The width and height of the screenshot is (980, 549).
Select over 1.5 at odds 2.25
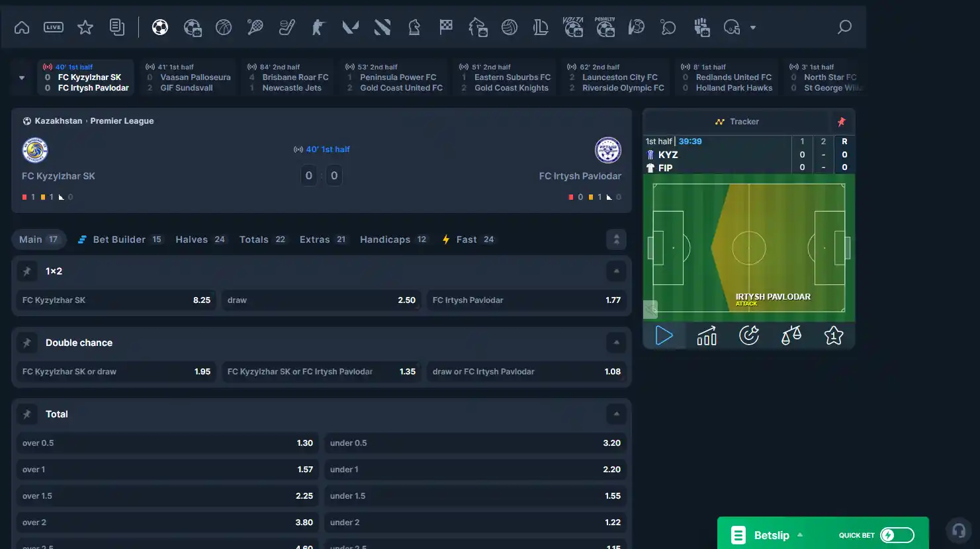coord(167,496)
